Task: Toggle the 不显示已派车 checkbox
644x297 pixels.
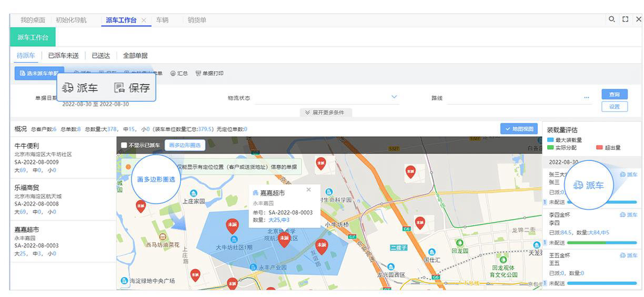Action: point(124,146)
